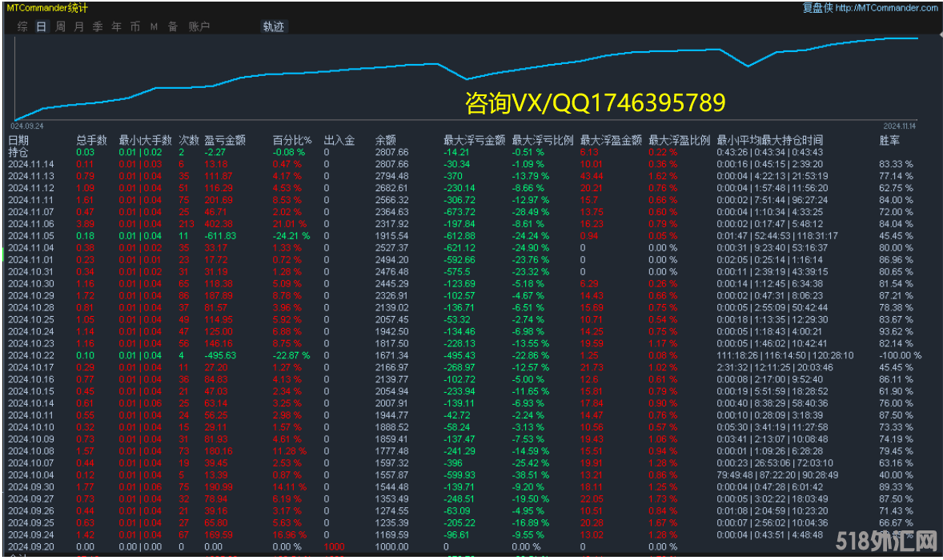Select the 2024.11.05 row date
This screenshot has height=560, width=943.
coord(31,236)
